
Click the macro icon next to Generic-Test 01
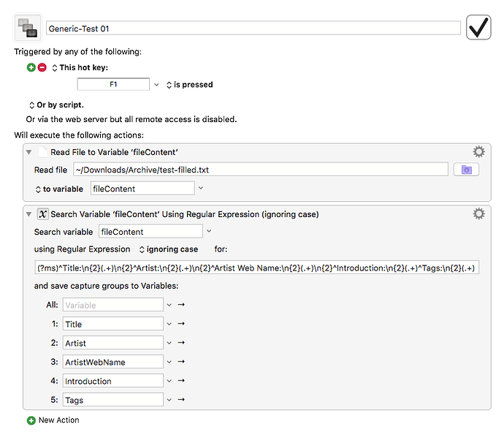pos(28,28)
